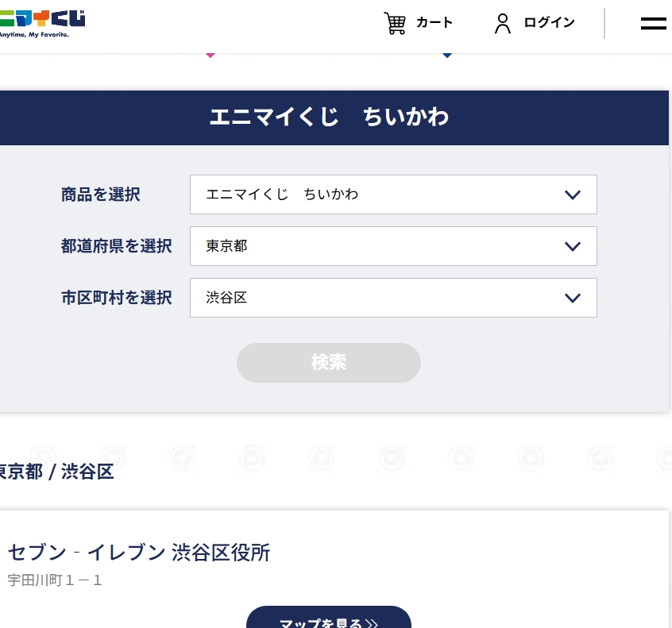Screen dimensions: 672x628
Task: Expand the 都道府県 dropdown showing 東京都
Action: [x=381, y=246]
